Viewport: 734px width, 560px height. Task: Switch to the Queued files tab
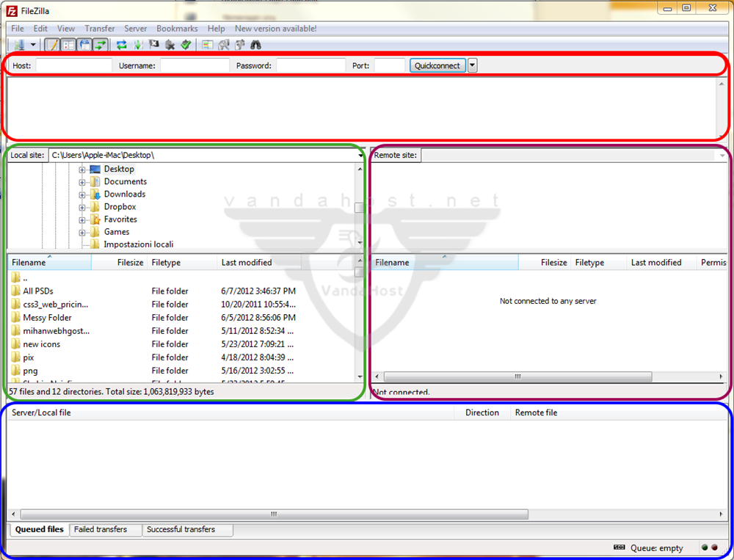click(x=40, y=529)
